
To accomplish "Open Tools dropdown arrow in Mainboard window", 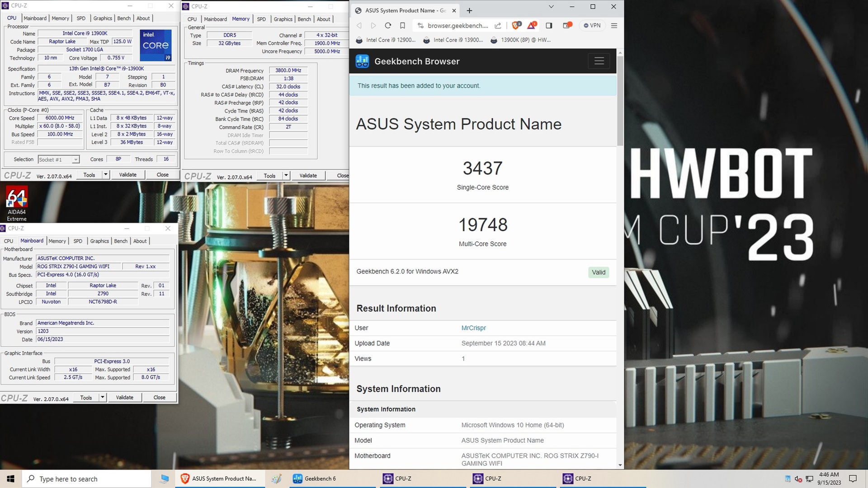I will (103, 397).
